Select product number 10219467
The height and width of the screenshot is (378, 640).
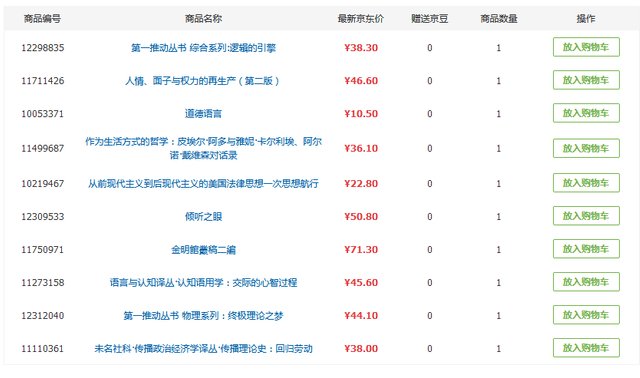coord(43,184)
